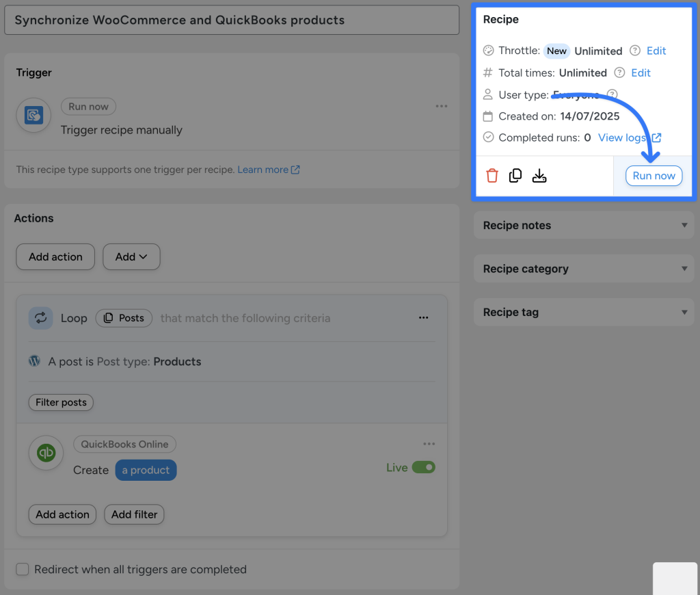The image size is (700, 595).
Task: Select the Loop icon in the actions area
Action: (x=40, y=317)
